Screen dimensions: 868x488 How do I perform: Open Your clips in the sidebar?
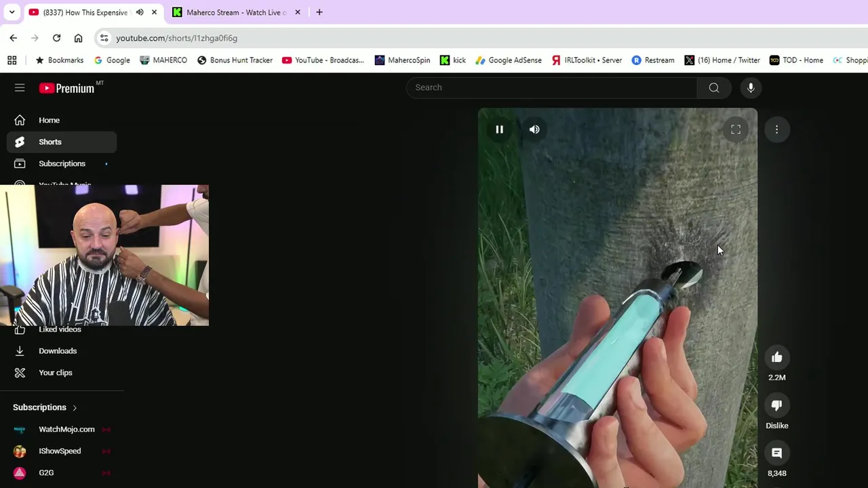(62, 373)
